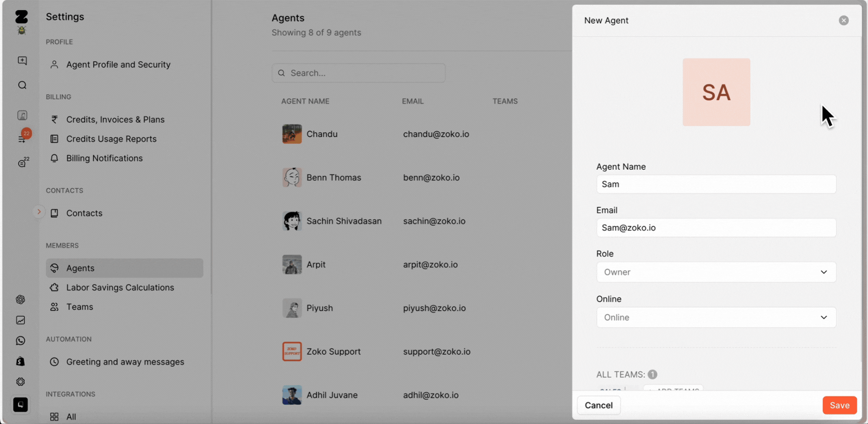The width and height of the screenshot is (868, 424).
Task: Click Zoko Support's avatar logo
Action: 292,351
